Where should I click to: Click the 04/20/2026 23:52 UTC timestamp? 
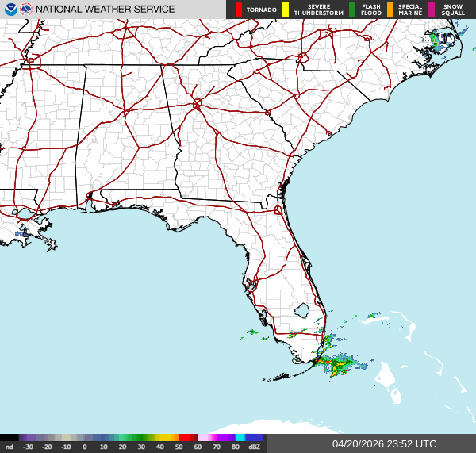[x=384, y=444]
